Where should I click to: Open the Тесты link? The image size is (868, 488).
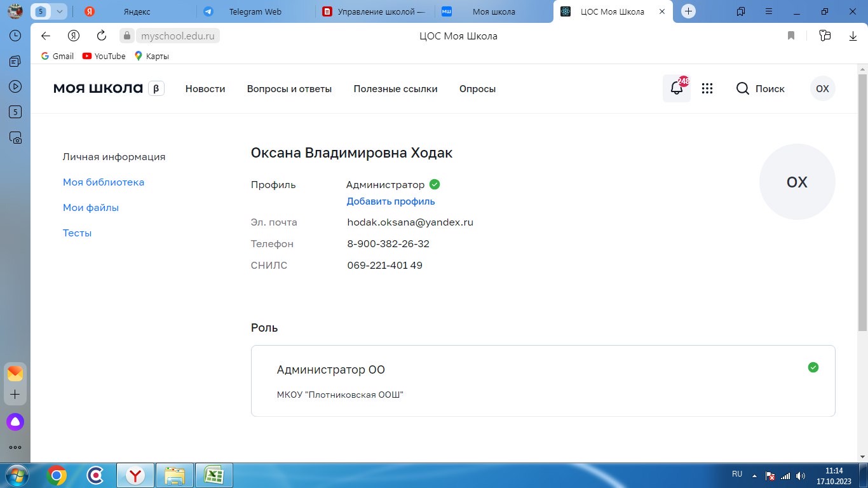click(77, 233)
